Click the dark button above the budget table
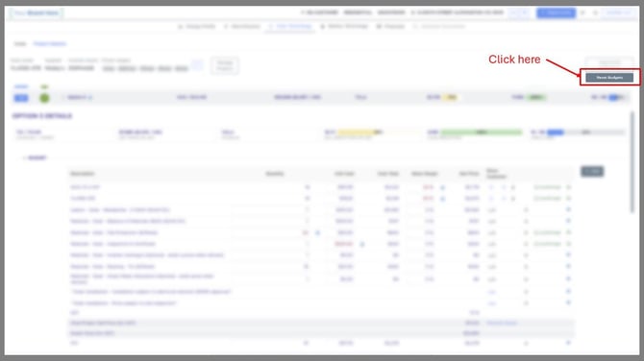The image size is (644, 361). pyautogui.click(x=592, y=171)
